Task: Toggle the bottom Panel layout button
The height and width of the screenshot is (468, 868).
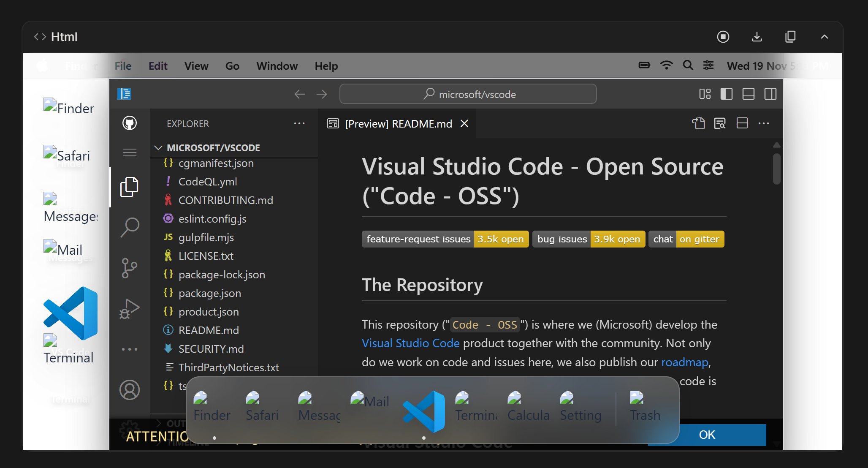Action: pyautogui.click(x=748, y=94)
